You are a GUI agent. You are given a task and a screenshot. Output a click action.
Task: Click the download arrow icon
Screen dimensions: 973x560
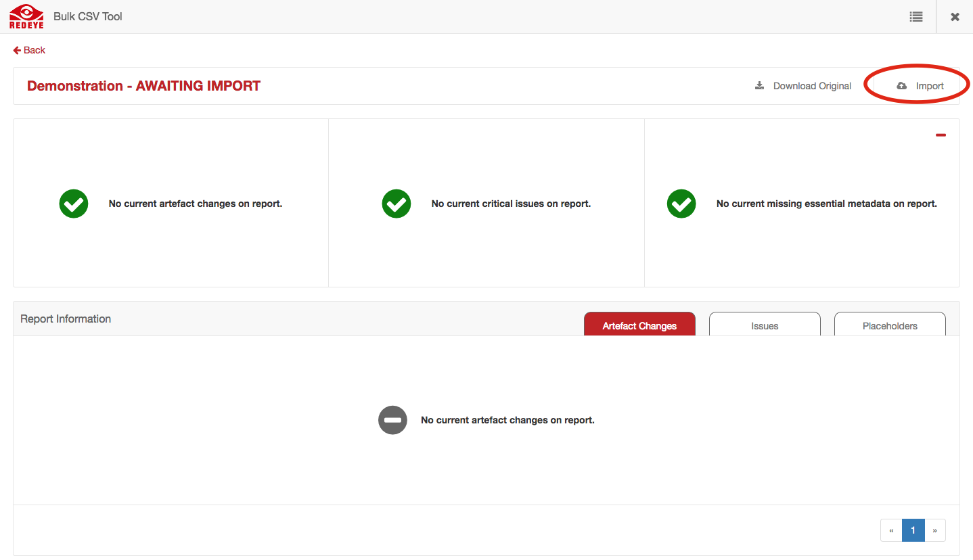[x=760, y=86]
